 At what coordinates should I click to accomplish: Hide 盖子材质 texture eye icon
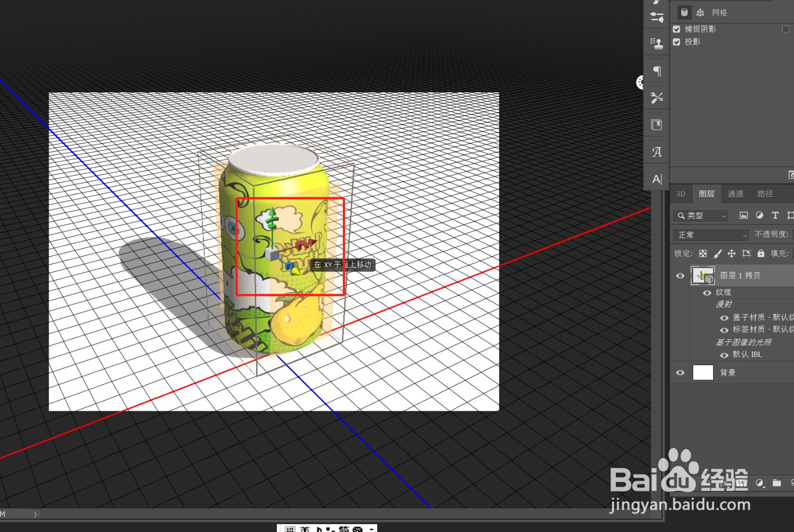tap(724, 318)
